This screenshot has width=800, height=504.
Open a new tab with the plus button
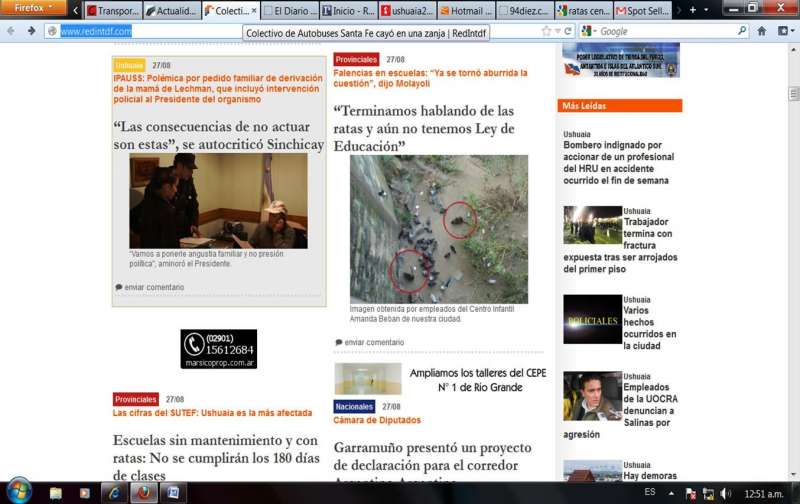coord(693,10)
